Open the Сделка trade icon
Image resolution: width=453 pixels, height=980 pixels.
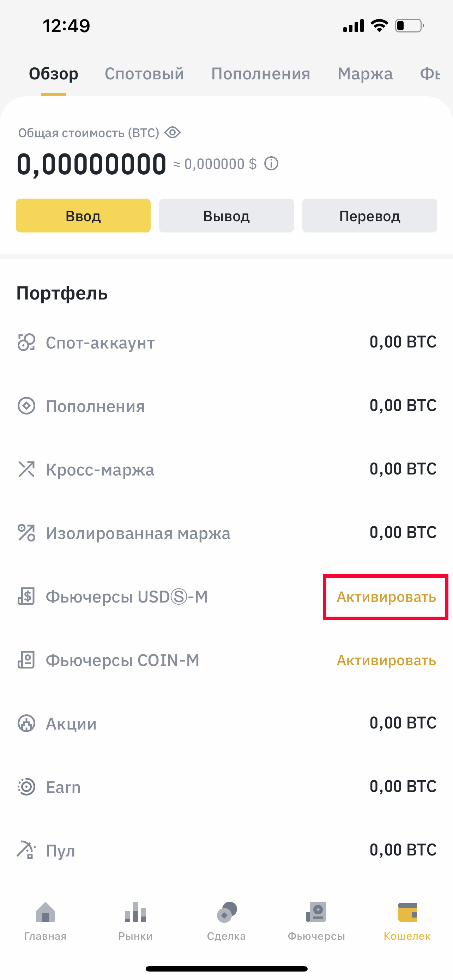tap(227, 912)
